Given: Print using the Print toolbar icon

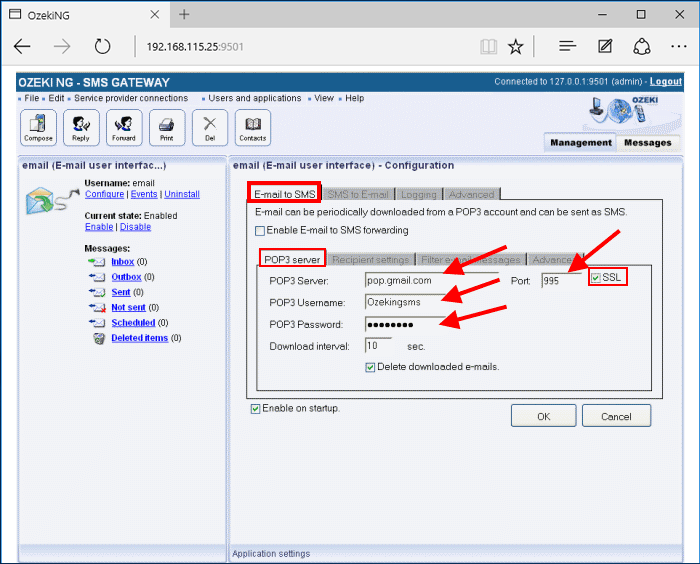Looking at the screenshot, I should coord(167,127).
